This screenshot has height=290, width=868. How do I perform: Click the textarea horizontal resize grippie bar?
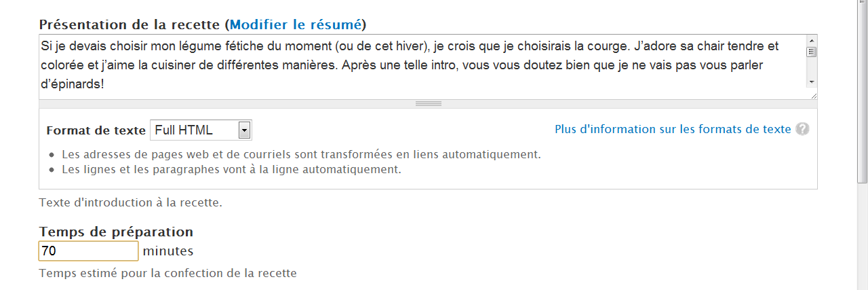coord(428,104)
